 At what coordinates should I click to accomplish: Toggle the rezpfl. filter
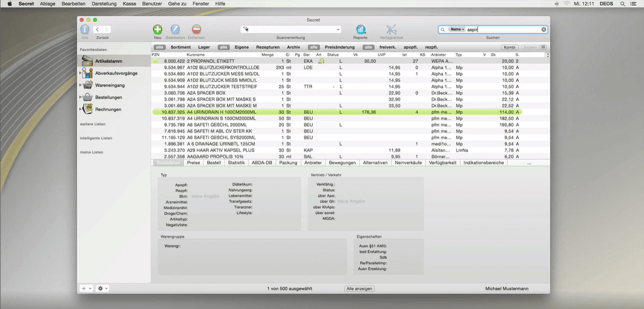tap(432, 47)
